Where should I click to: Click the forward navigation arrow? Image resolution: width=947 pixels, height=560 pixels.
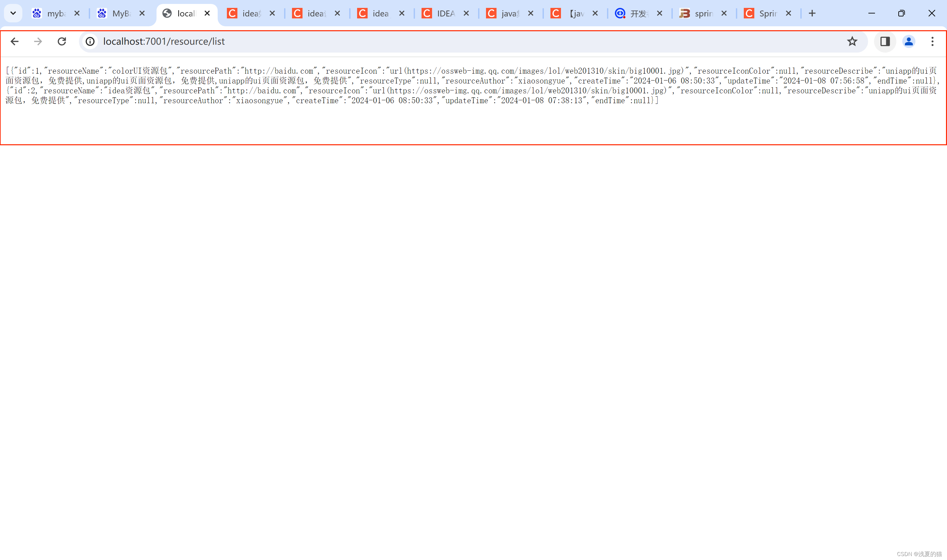[x=38, y=41]
